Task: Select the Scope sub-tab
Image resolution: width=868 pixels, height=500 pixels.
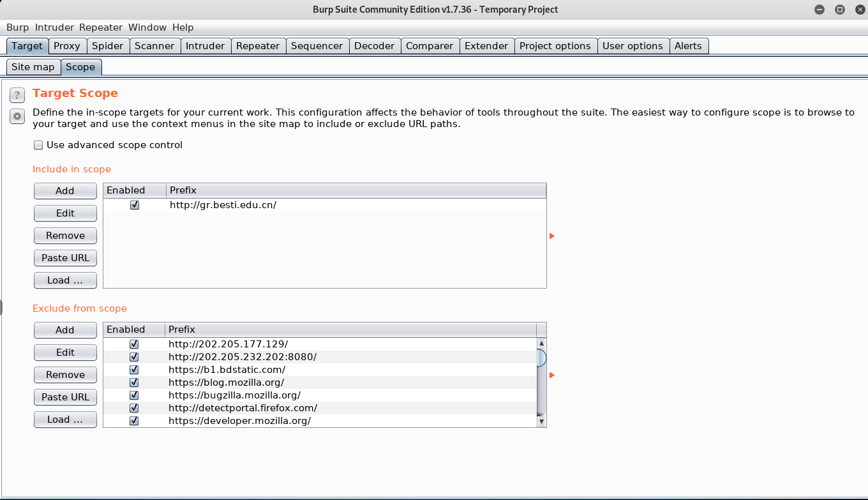Action: [80, 67]
